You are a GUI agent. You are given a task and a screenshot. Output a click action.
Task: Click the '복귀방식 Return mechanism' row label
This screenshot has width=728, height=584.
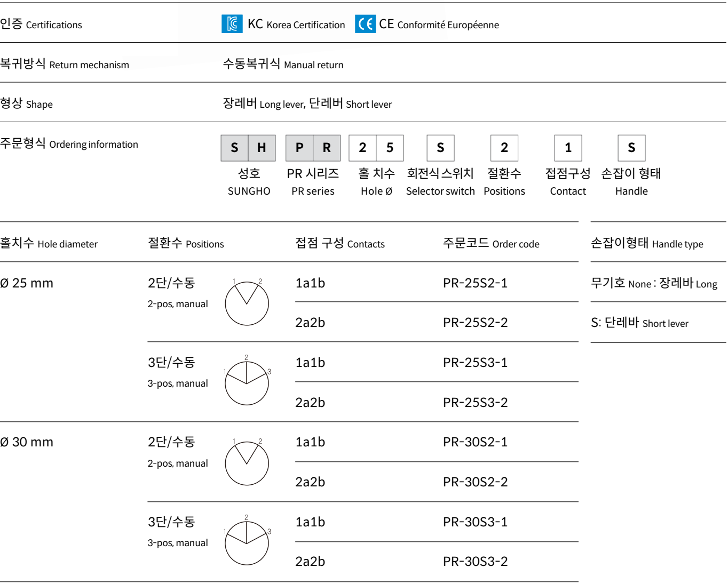(65, 64)
